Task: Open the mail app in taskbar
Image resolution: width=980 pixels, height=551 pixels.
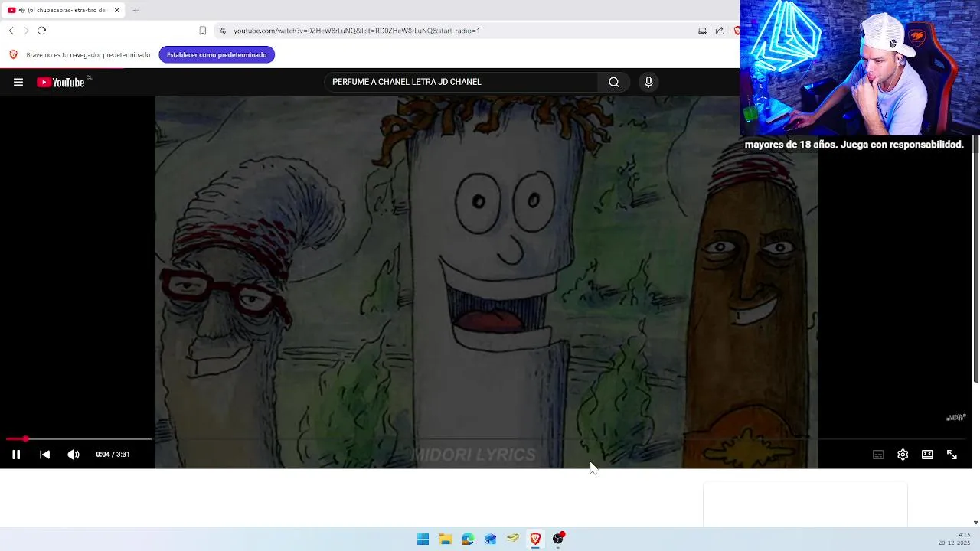Action: coord(490,539)
